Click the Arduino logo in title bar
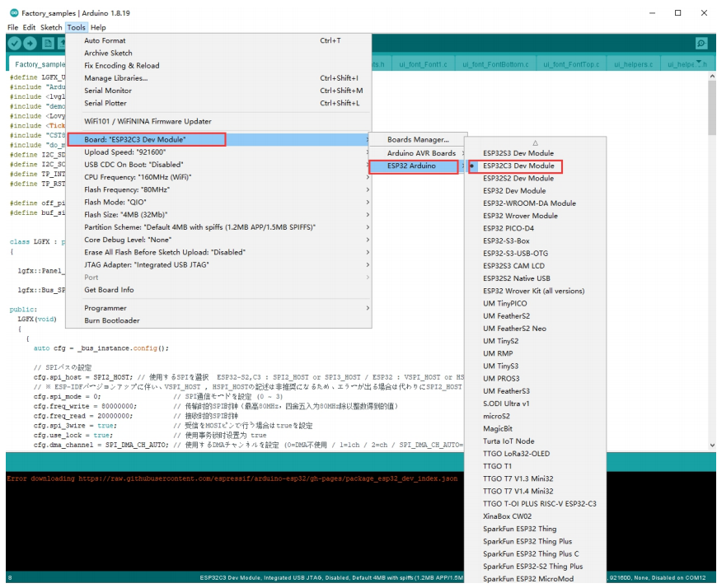Screen dimensions: 717x588 [14, 13]
